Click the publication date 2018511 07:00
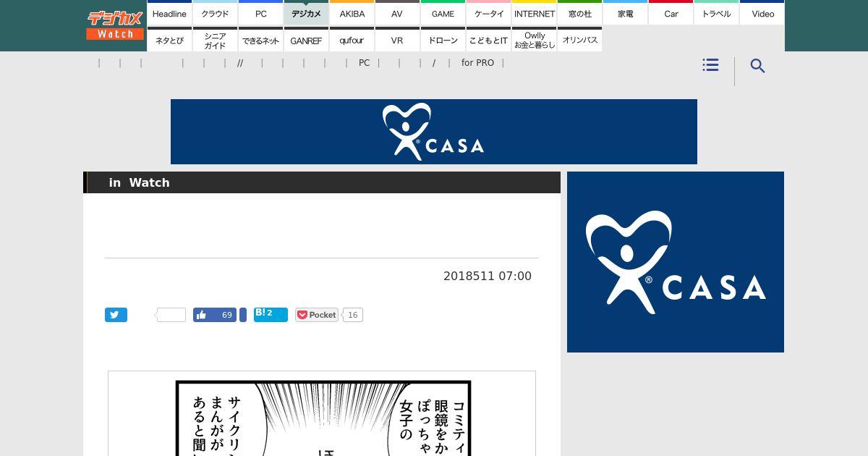 point(488,276)
